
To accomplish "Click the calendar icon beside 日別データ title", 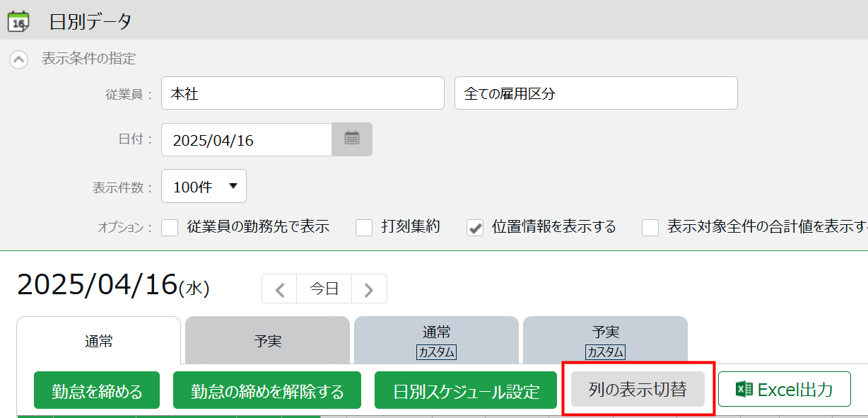I will click(18, 21).
